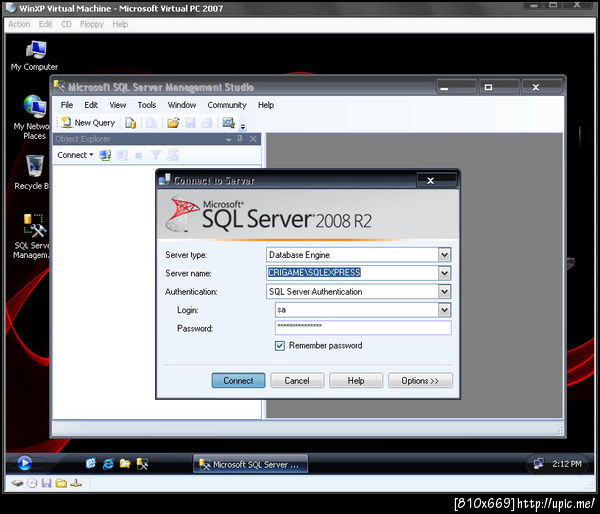Expand the Login dropdown arrow
The image size is (600, 514).
pos(444,310)
